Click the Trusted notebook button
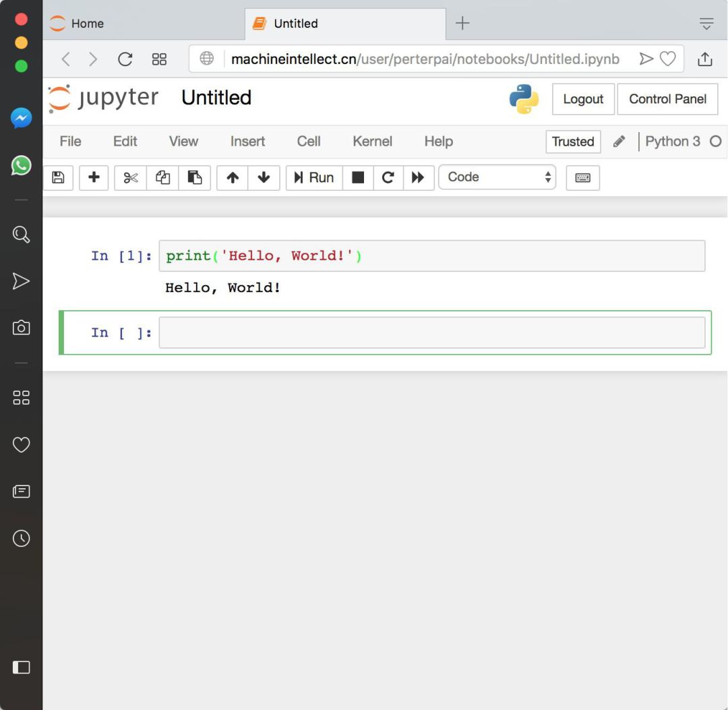728x710 pixels. 573,142
